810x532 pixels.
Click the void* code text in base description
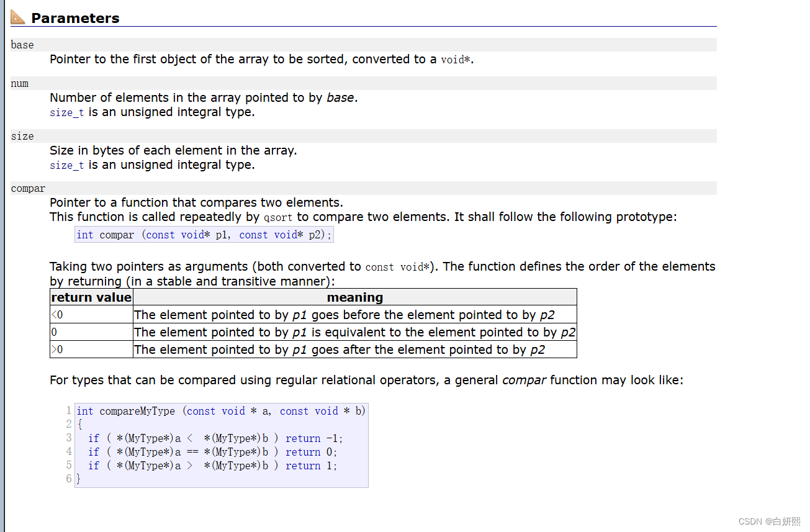click(x=456, y=60)
